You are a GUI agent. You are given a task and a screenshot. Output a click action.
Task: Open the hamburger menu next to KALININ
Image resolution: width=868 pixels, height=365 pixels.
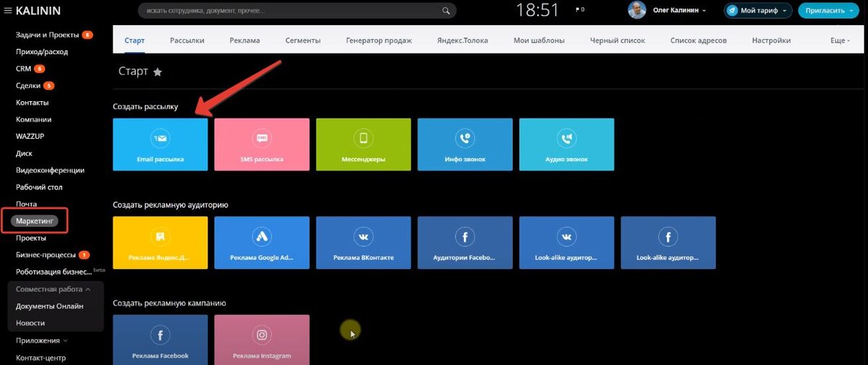(8, 11)
